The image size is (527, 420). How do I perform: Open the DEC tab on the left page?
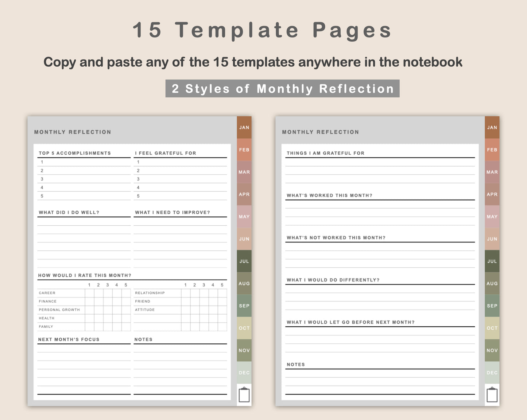[x=244, y=373]
